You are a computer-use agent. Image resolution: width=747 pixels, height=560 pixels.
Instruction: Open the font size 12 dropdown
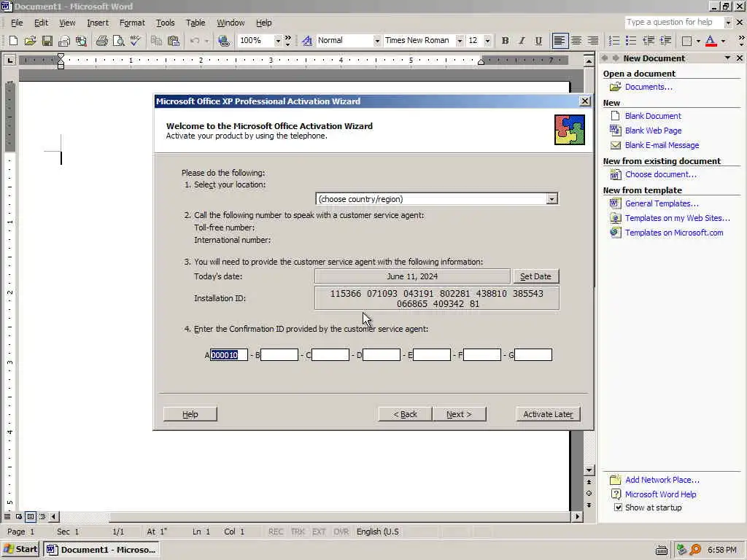[487, 41]
